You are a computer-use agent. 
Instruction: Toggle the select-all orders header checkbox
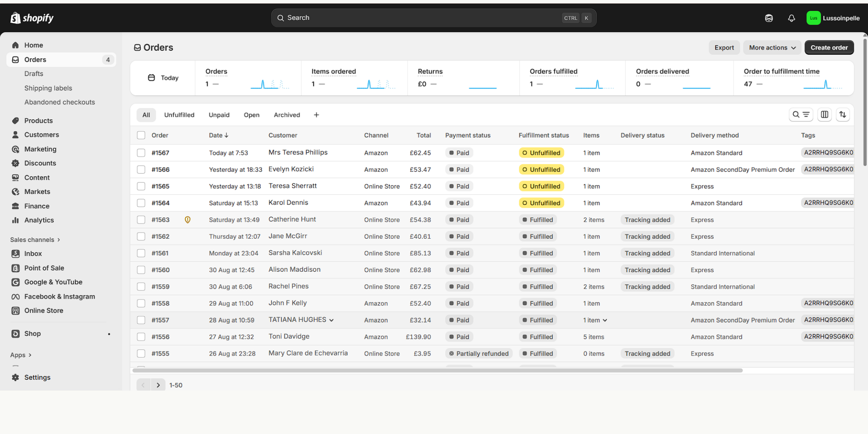(x=141, y=135)
